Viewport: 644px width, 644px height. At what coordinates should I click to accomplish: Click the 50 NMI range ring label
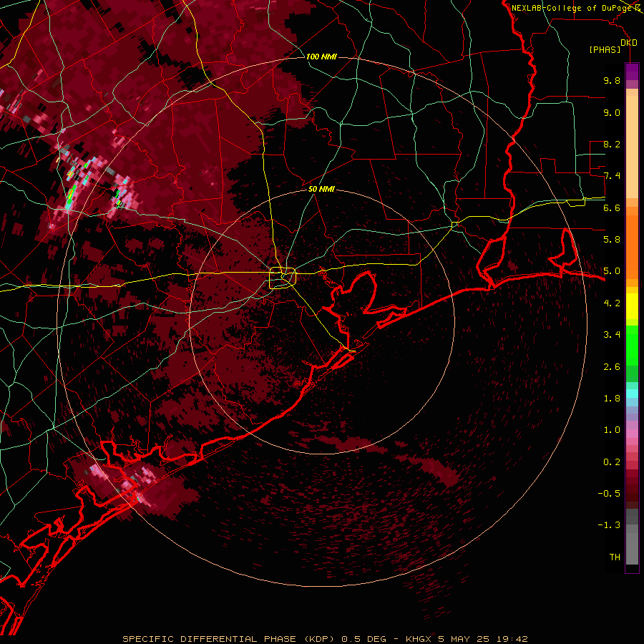coord(321,189)
